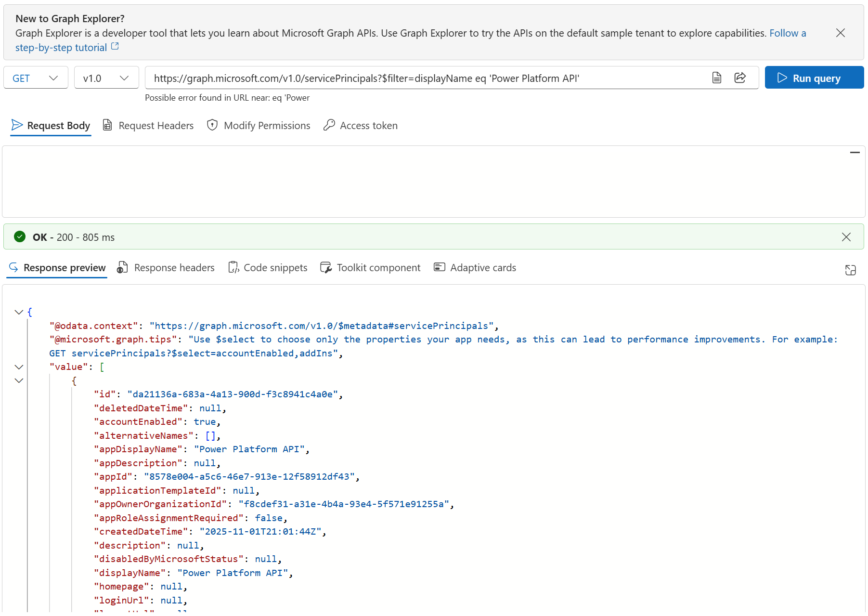Click the shield icon for Modify Permissions
Image resolution: width=868 pixels, height=616 pixels.
point(212,125)
